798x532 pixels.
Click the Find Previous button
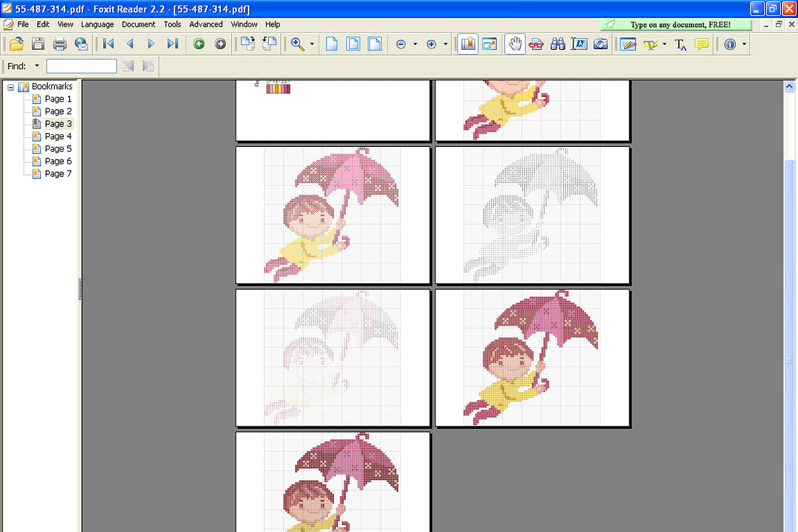pyautogui.click(x=128, y=66)
